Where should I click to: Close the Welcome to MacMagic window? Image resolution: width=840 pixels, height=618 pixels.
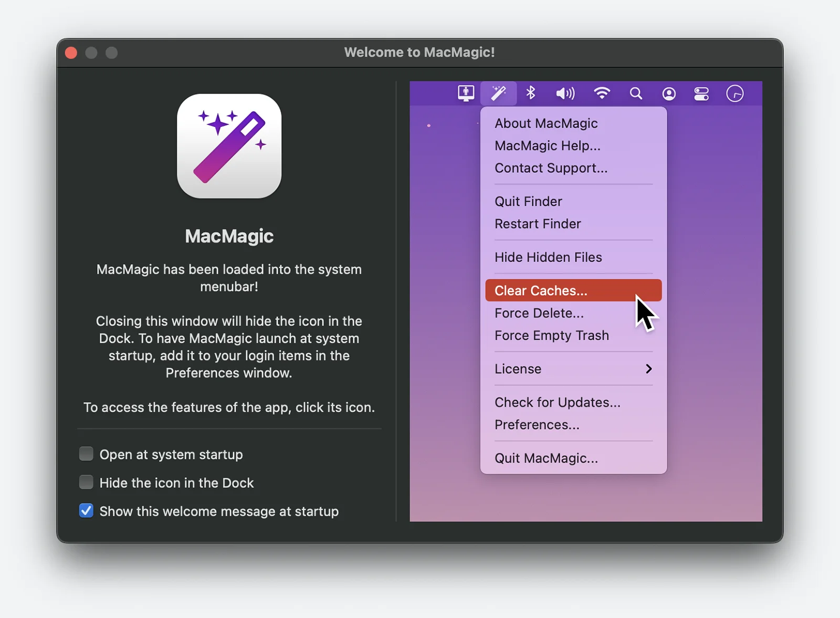(71, 53)
